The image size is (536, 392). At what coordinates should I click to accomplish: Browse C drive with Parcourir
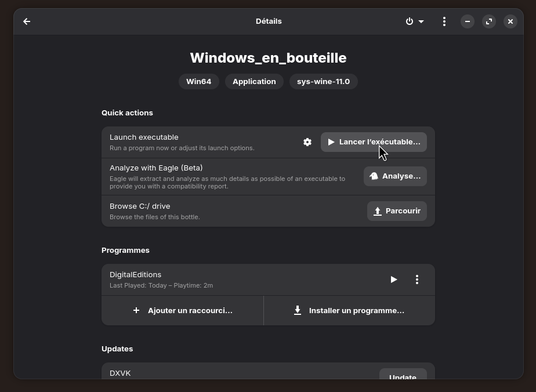[397, 211]
